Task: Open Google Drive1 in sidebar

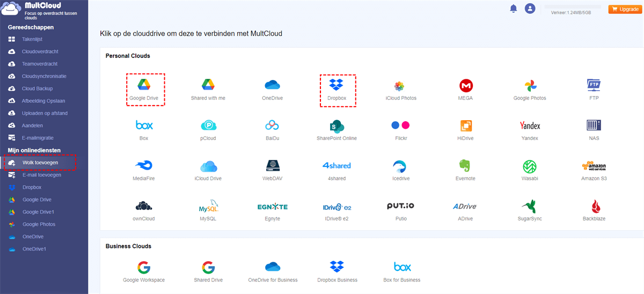Action: (x=38, y=212)
